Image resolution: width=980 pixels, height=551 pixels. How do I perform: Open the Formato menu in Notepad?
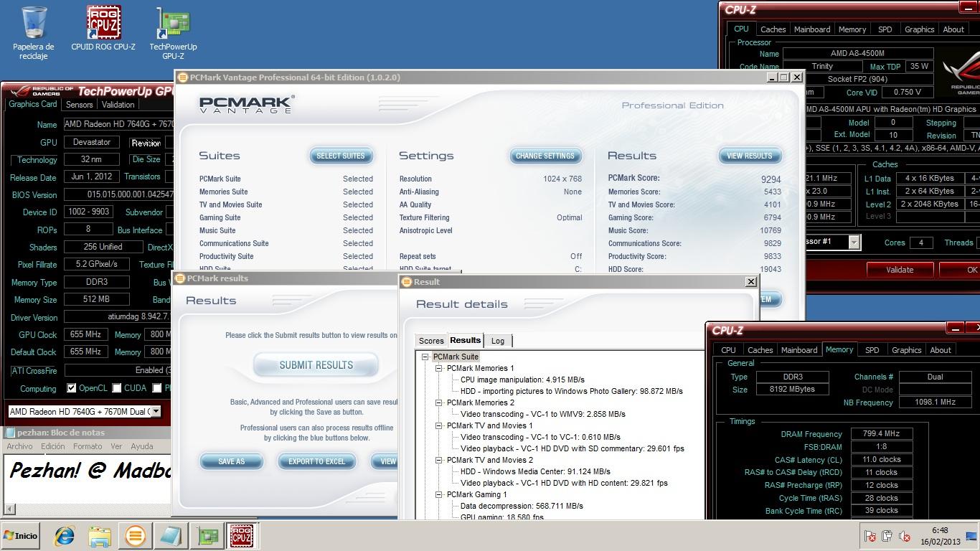[88, 446]
